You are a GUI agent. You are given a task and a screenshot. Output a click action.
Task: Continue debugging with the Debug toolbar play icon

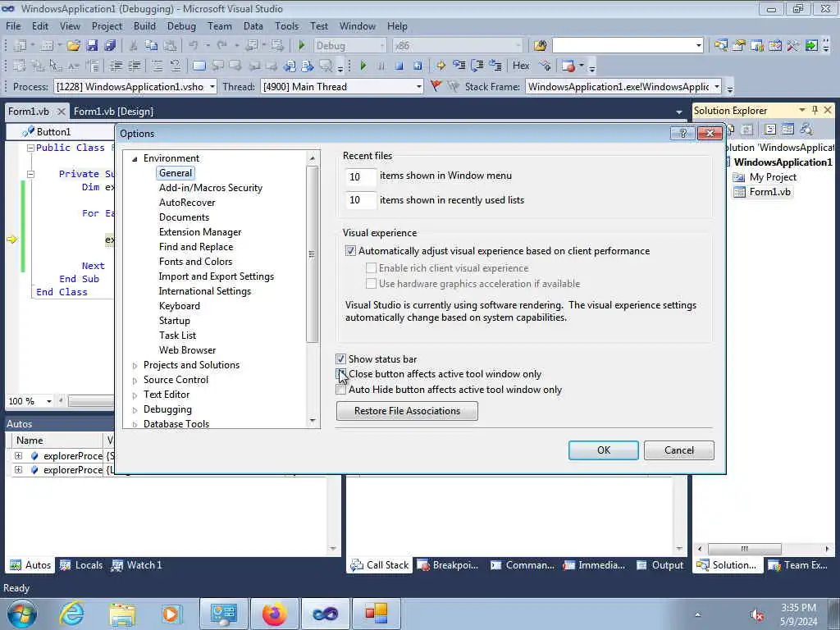tap(363, 66)
